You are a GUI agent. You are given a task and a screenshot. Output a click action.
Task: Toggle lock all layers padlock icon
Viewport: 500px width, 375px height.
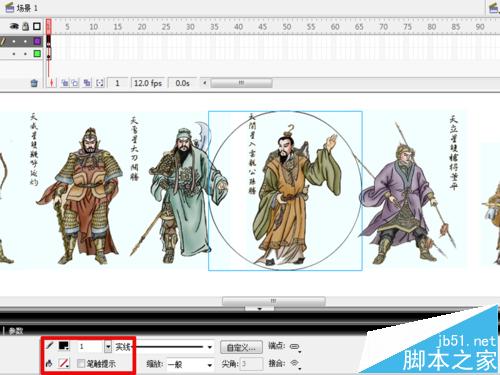(26, 26)
